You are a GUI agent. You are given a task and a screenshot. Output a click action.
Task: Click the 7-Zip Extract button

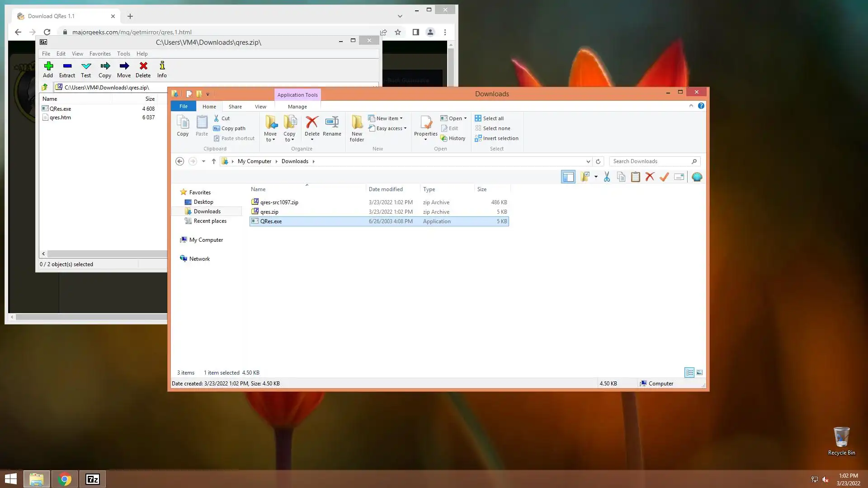click(x=67, y=70)
